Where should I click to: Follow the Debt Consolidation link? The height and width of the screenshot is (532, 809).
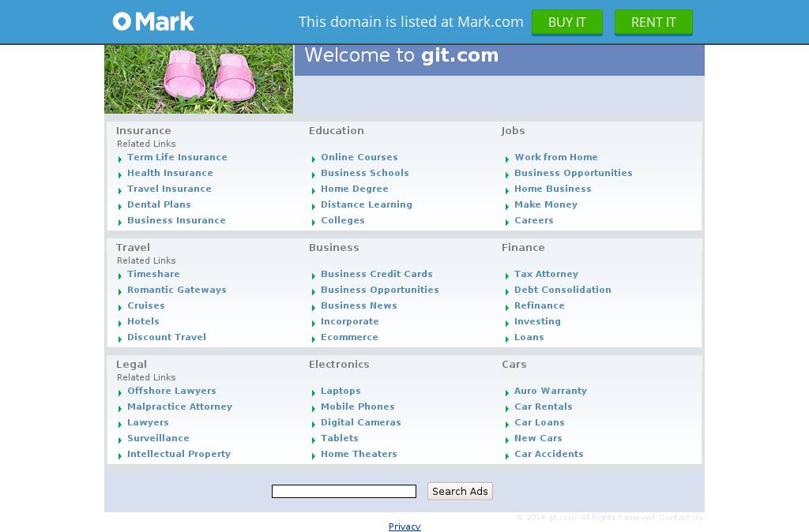pyautogui.click(x=563, y=290)
